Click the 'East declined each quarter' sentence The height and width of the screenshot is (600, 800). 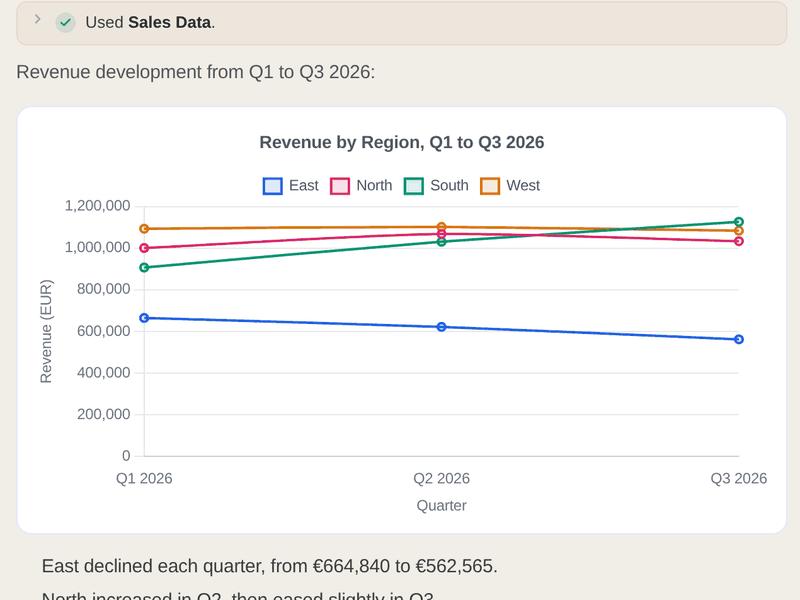(x=269, y=566)
